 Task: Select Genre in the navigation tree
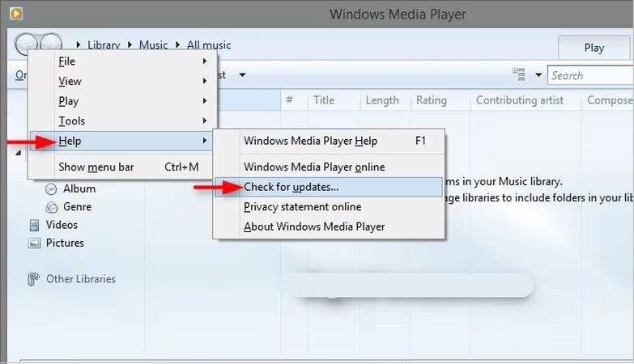point(77,207)
